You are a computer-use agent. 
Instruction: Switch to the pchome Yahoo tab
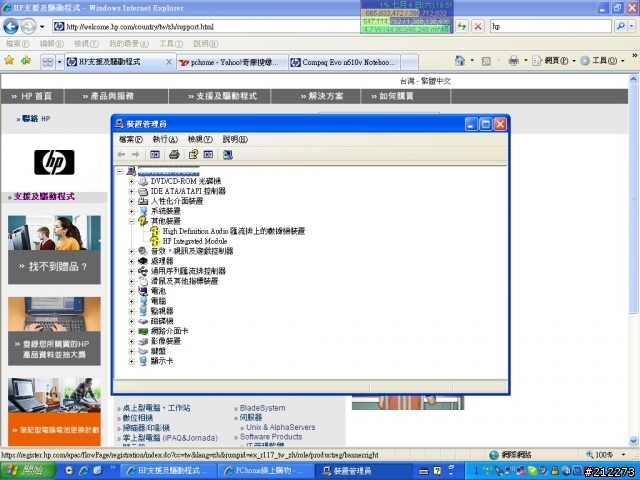pos(233,62)
